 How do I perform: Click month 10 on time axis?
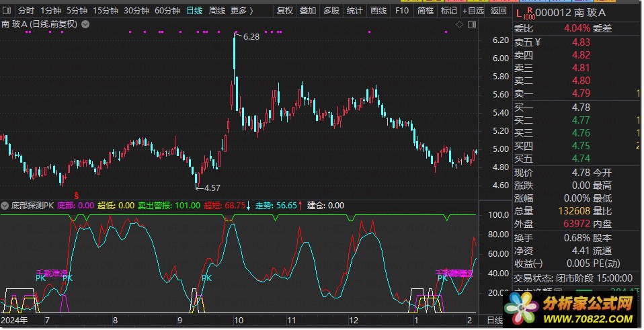point(238,321)
